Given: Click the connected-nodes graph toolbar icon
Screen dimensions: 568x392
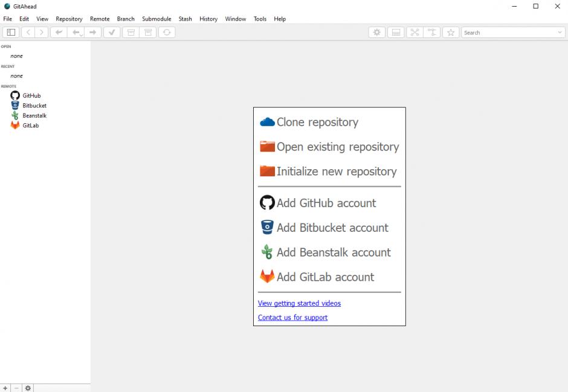Looking at the screenshot, I should tap(415, 32).
